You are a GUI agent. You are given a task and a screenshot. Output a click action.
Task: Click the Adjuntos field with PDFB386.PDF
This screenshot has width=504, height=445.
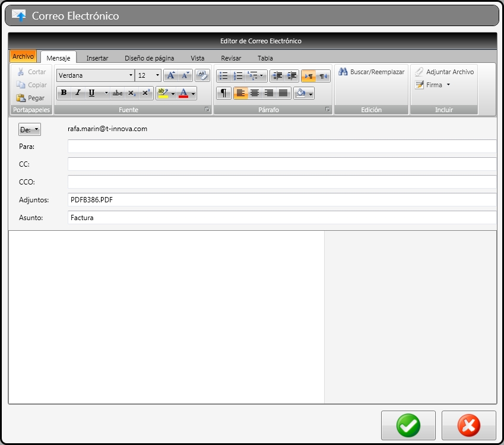click(282, 199)
